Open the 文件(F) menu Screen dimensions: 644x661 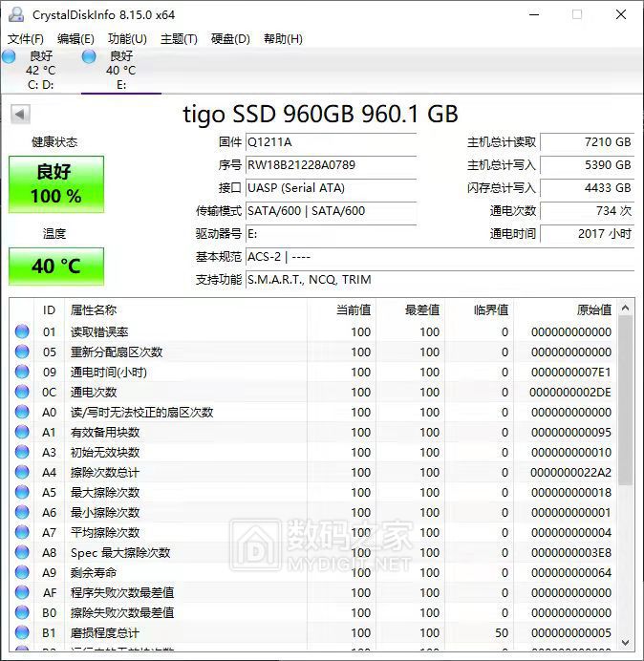(x=26, y=38)
